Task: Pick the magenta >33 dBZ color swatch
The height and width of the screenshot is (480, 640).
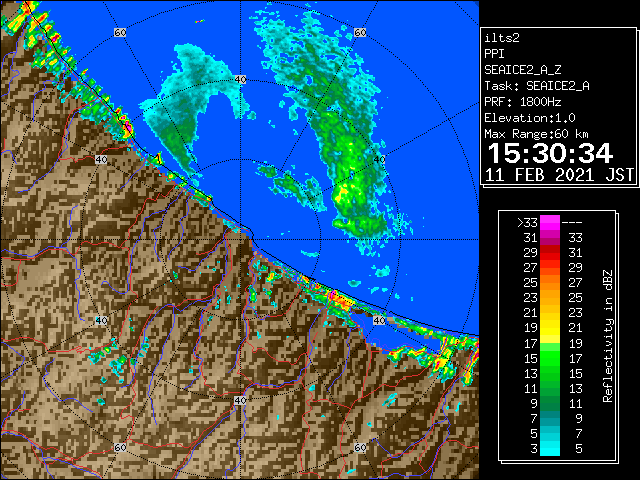Action: pyautogui.click(x=550, y=223)
